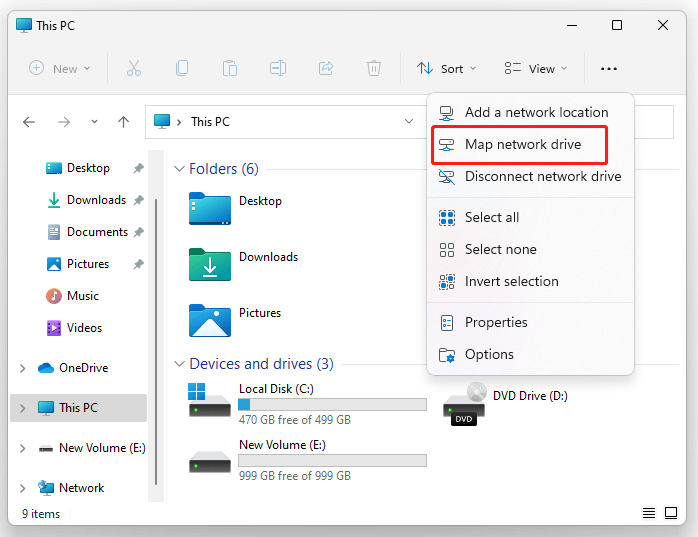Click the Videos icon in sidebar
Screen dimensions: 698x537
click(54, 328)
